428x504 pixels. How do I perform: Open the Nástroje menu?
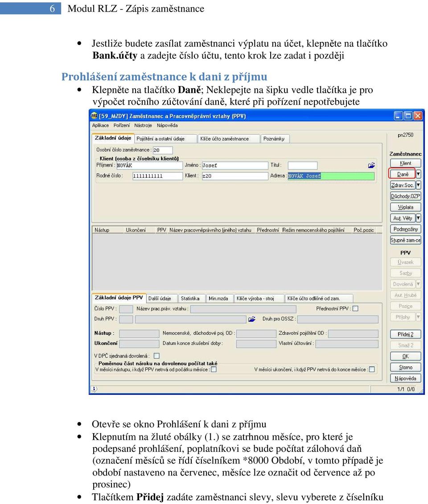143,125
